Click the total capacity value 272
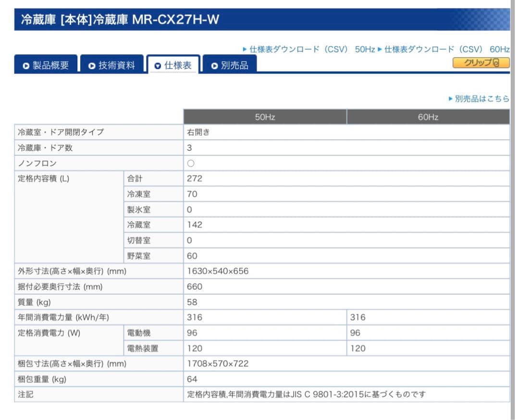The width and height of the screenshot is (519, 420). pos(194,179)
